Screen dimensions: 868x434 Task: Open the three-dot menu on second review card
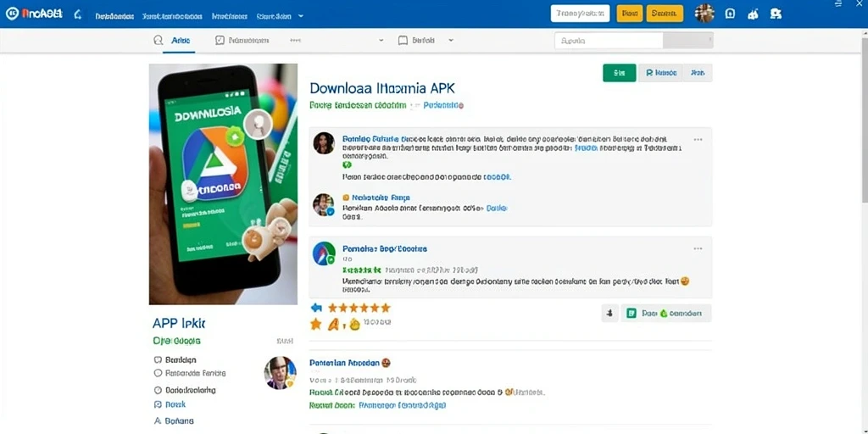698,248
